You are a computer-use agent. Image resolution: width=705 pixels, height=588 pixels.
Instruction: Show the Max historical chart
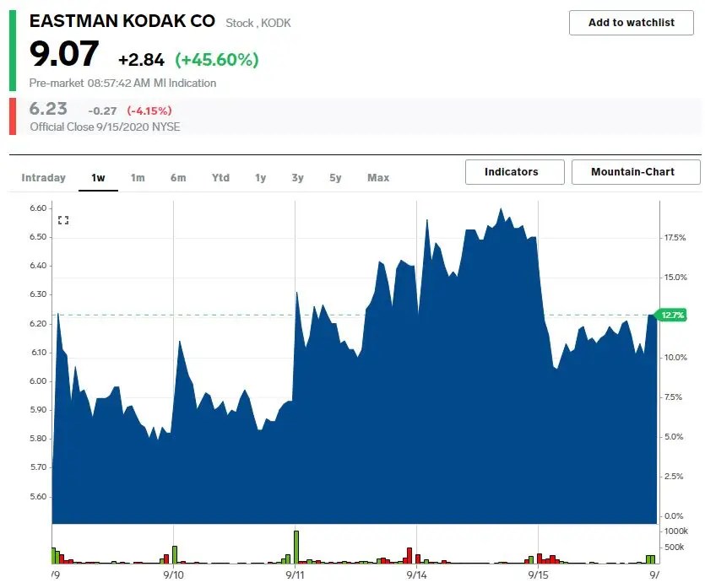[377, 178]
